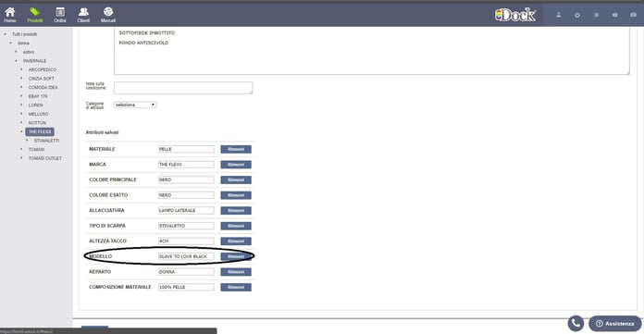Select the TOMASI category
Screen dimensions: 644x334
(x=36, y=150)
